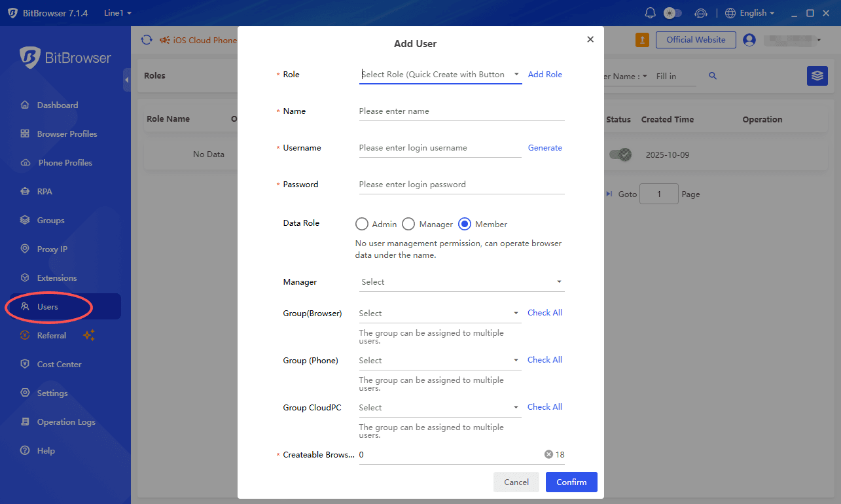Click the Created Time column header
The width and height of the screenshot is (841, 504).
point(668,120)
